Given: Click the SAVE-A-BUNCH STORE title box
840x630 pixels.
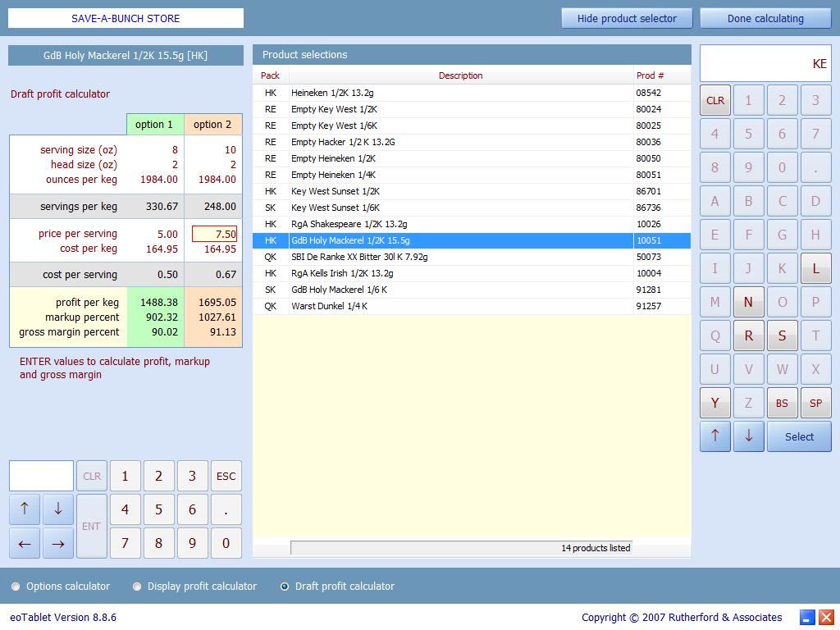Looking at the screenshot, I should click(x=126, y=18).
